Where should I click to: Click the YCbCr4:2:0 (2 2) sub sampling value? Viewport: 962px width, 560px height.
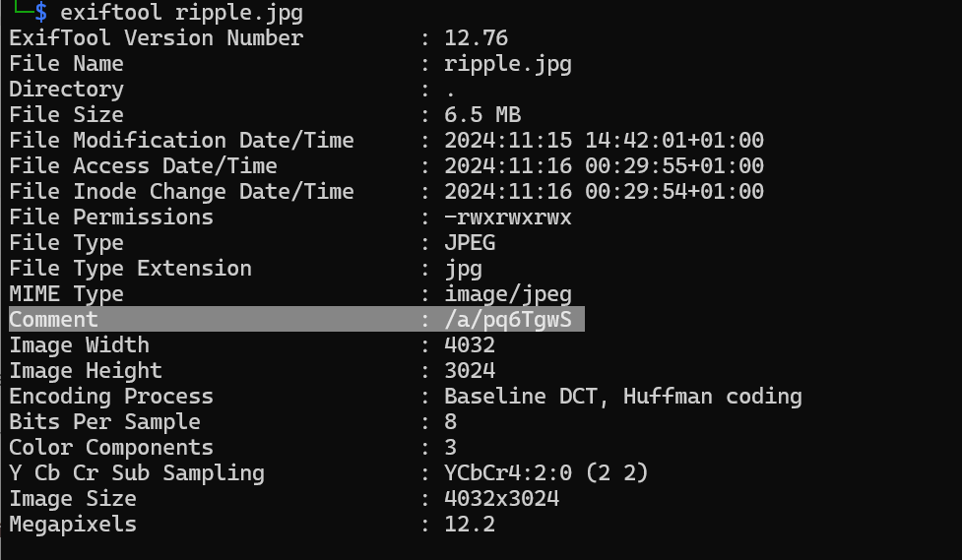pyautogui.click(x=546, y=473)
